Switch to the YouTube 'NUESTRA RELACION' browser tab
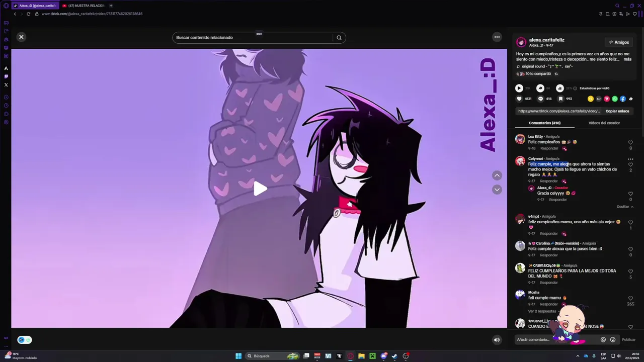The height and width of the screenshot is (362, 644). pos(84,6)
